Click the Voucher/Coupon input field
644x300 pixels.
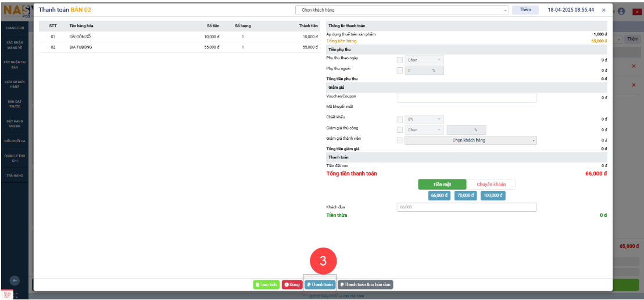point(467,97)
